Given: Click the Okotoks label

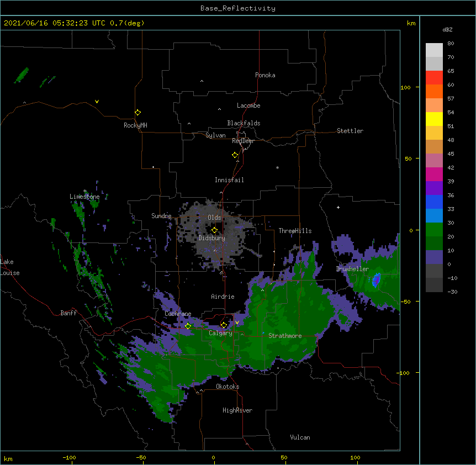Looking at the screenshot, I should coord(228,387).
